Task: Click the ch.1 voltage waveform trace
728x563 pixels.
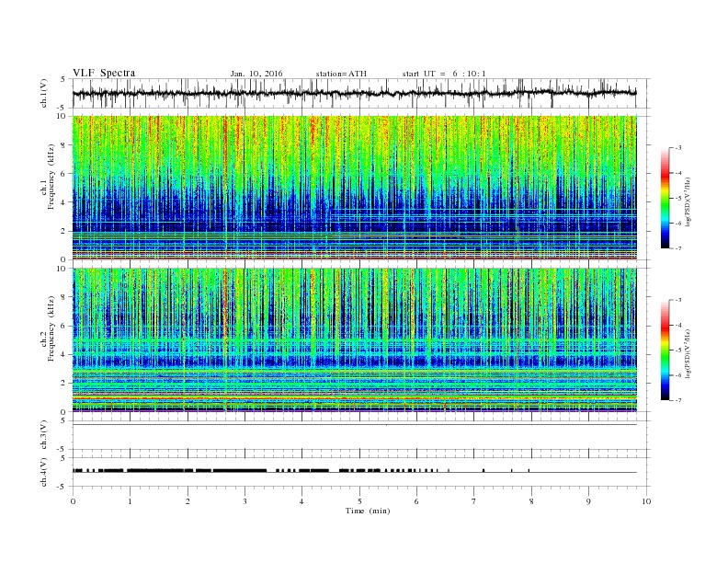Action: (x=354, y=93)
